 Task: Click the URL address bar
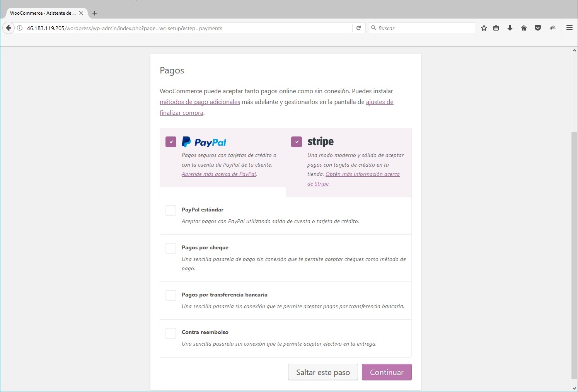[x=189, y=28]
